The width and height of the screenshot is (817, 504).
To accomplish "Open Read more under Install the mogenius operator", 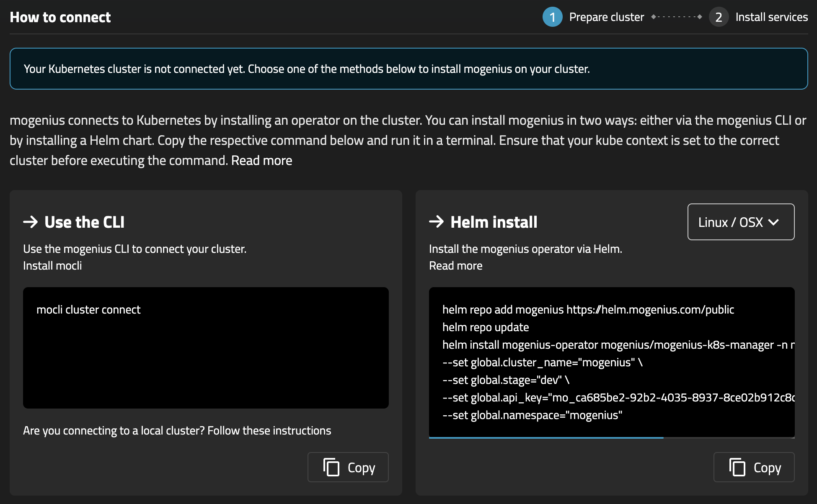I will click(x=455, y=265).
